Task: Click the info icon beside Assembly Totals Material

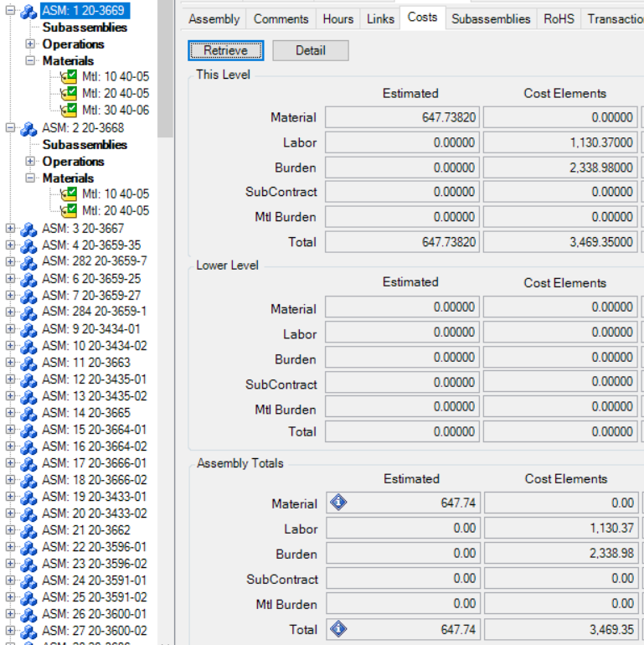Action: 338,503
